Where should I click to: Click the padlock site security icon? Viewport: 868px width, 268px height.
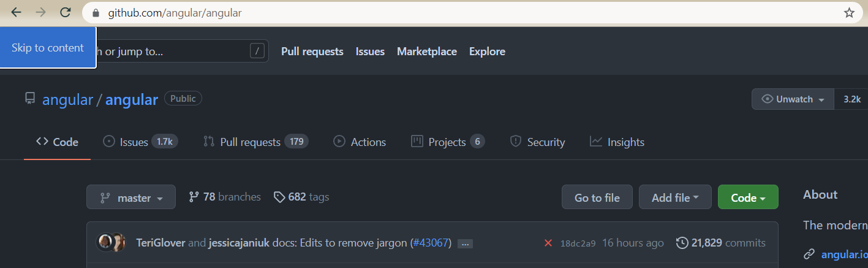click(95, 13)
